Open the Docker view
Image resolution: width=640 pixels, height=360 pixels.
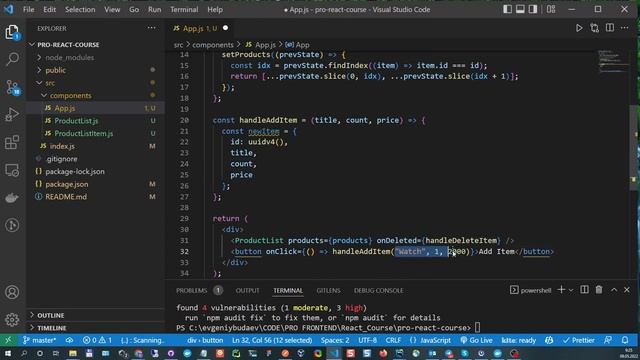(12, 198)
